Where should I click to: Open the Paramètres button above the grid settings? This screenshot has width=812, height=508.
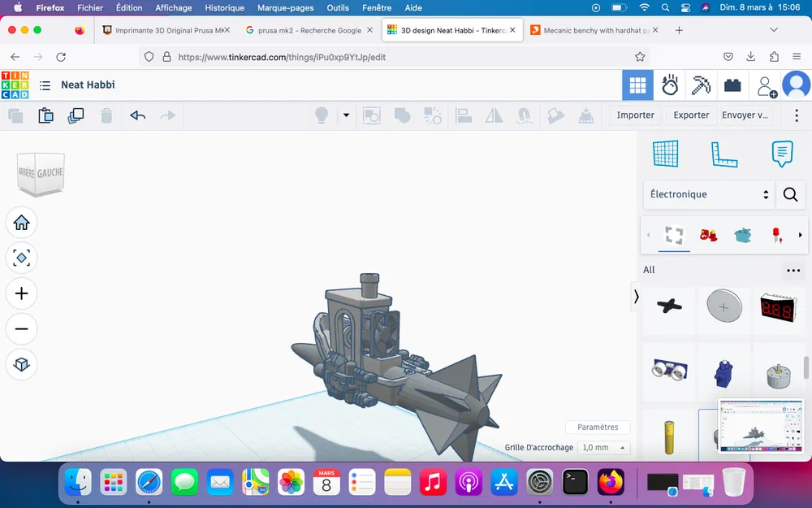point(598,427)
